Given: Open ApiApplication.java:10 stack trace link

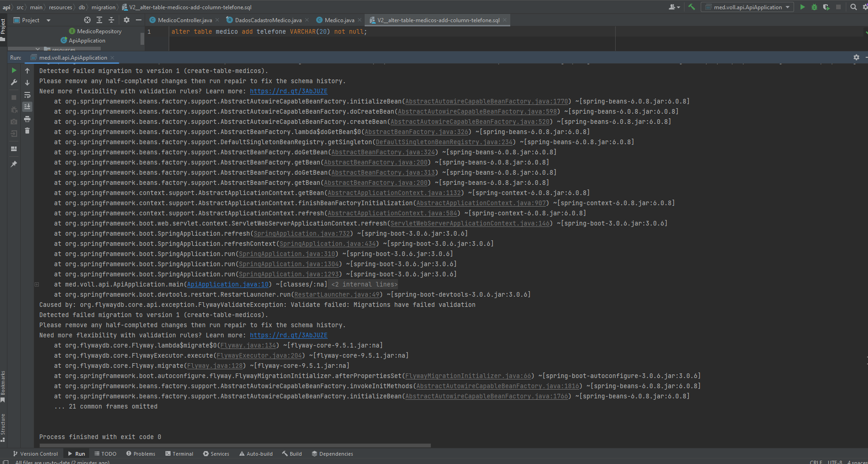Looking at the screenshot, I should (x=227, y=285).
